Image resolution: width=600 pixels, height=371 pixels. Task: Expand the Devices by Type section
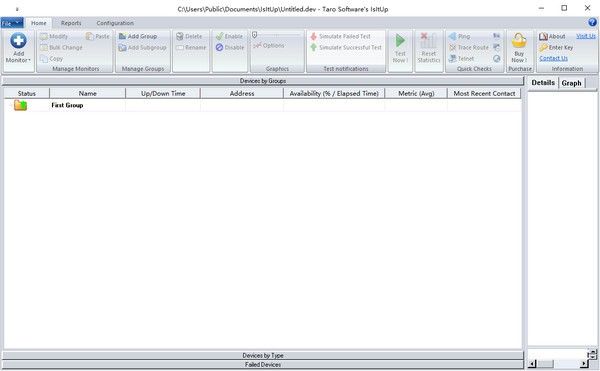pyautogui.click(x=263, y=355)
